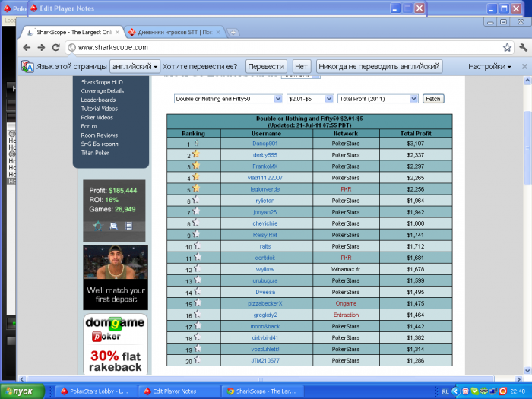Click the star icon next to rank 9

tap(196, 234)
